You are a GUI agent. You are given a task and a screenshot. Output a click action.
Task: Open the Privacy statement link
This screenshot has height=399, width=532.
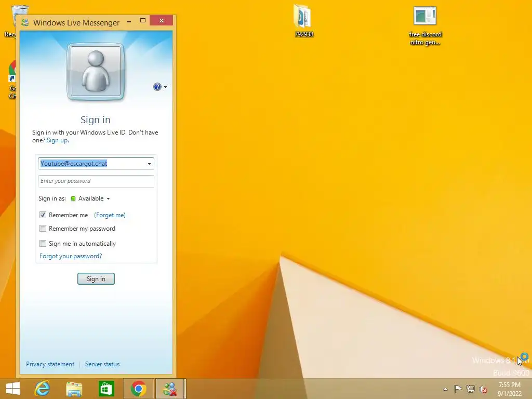(50, 364)
